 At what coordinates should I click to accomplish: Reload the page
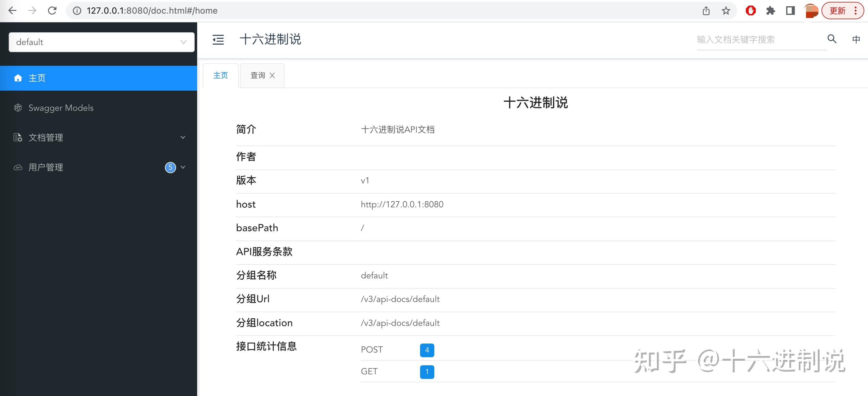pos(52,11)
